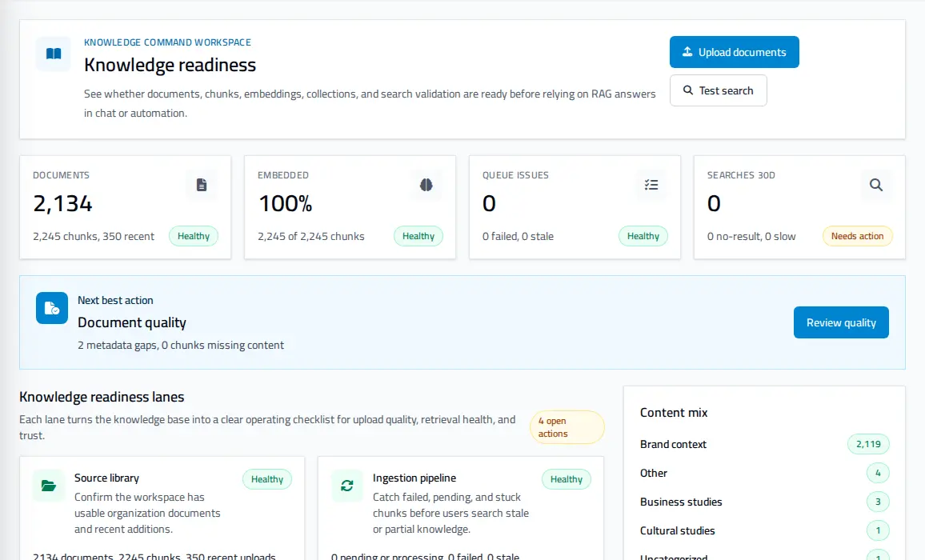The width and height of the screenshot is (925, 560).
Task: Click the brain icon in Embedded card
Action: [426, 185]
